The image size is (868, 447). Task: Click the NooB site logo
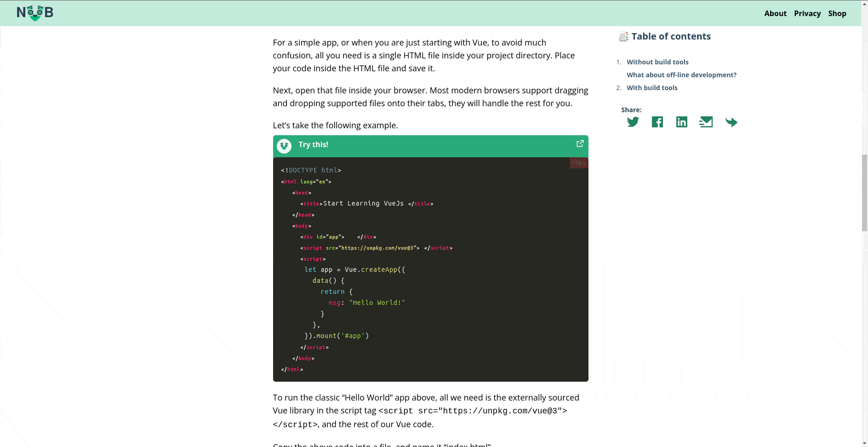click(x=34, y=13)
